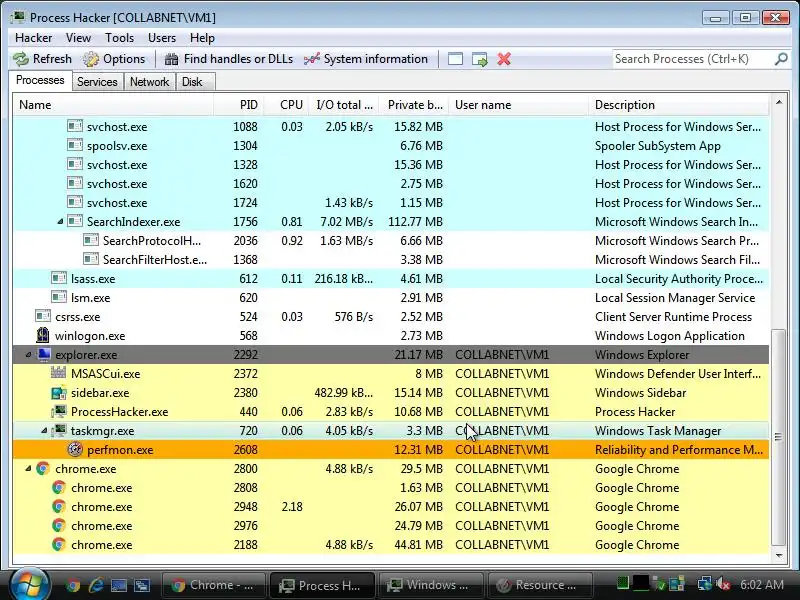This screenshot has width=800, height=600.
Task: Click the lsass.exe process icon
Action: pos(59,279)
